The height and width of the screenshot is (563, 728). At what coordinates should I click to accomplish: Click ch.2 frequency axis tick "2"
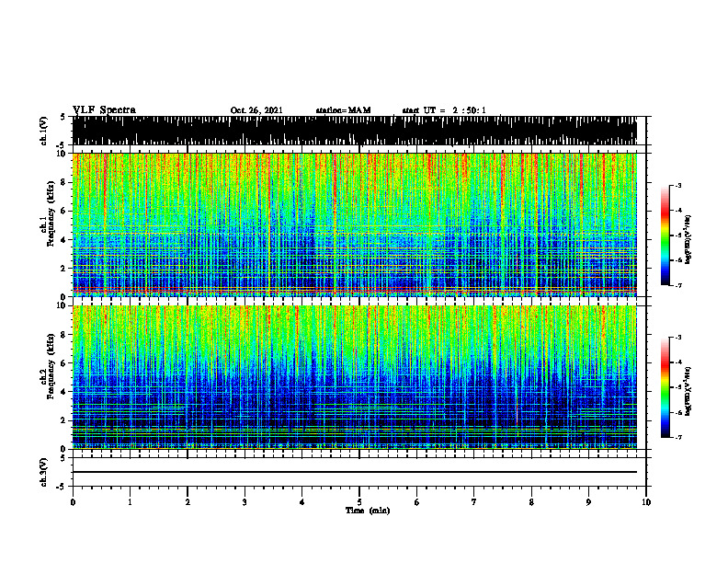tap(64, 420)
